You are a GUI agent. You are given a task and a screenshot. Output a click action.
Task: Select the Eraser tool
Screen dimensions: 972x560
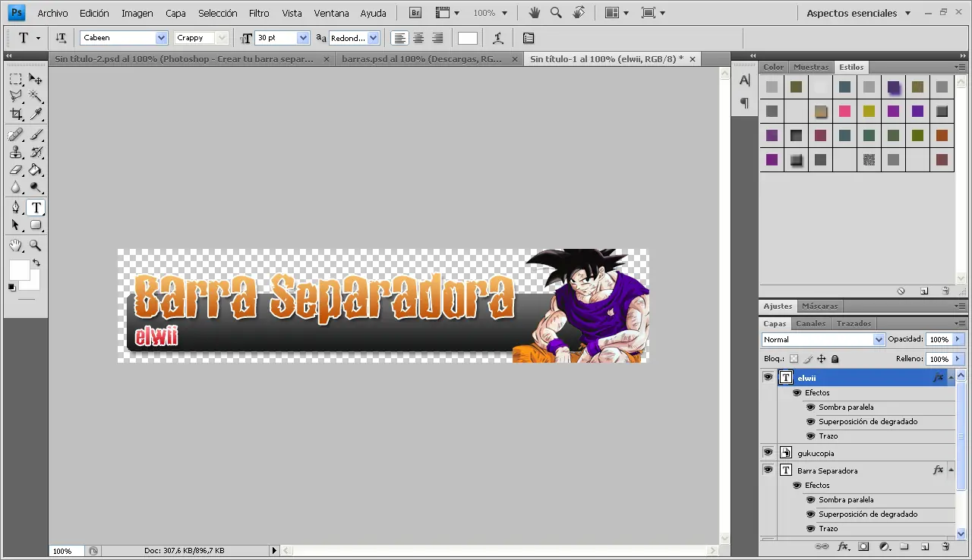15,170
